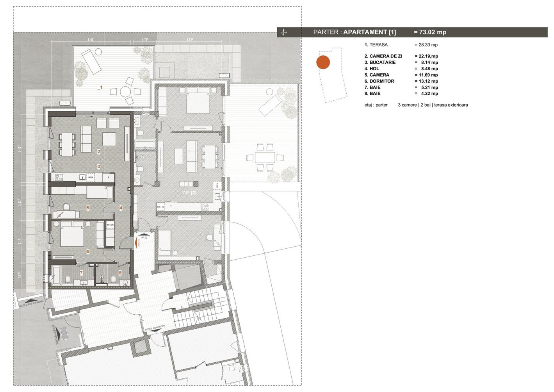
Task: Click the 6. DORMITOR legend entry
Action: (x=379, y=81)
